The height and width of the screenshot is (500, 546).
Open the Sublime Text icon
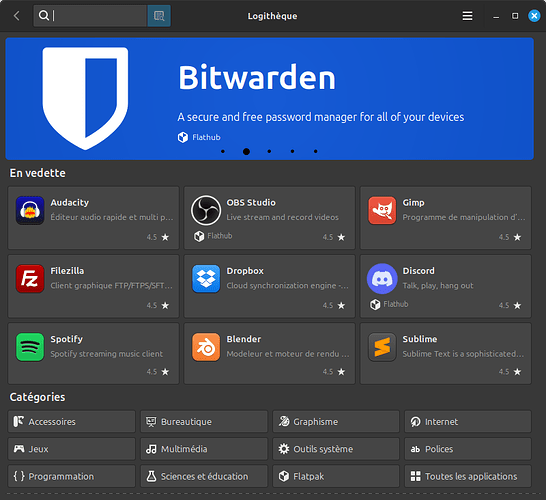(x=382, y=347)
